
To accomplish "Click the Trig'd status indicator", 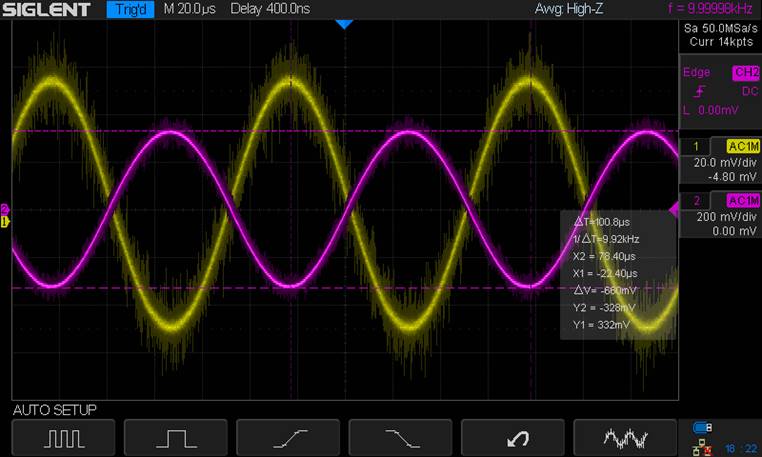I will 130,9.
